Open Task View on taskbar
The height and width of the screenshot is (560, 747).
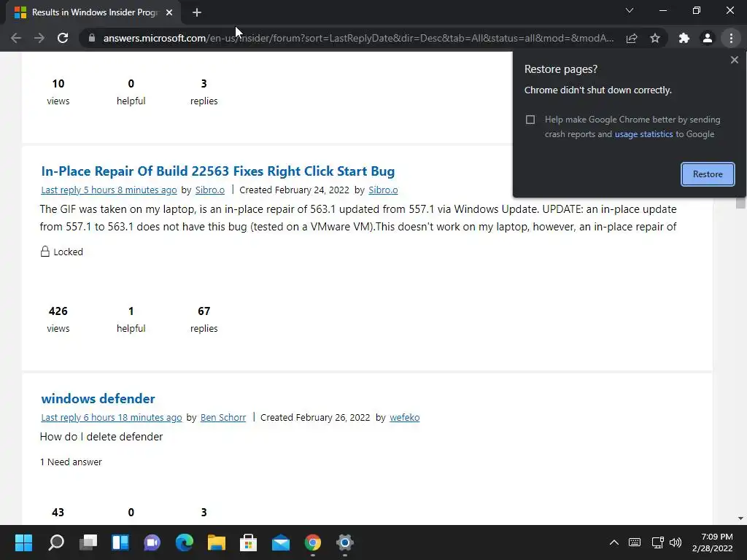(x=88, y=542)
